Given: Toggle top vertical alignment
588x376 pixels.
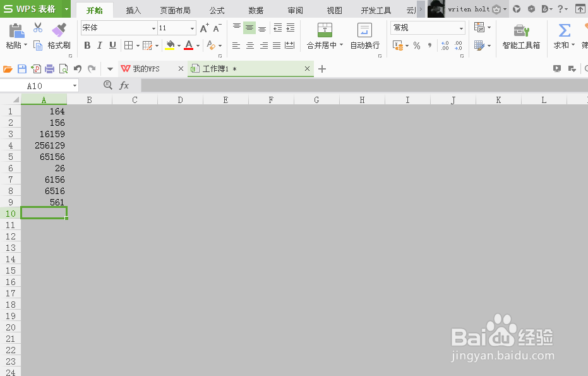Looking at the screenshot, I should [x=237, y=27].
